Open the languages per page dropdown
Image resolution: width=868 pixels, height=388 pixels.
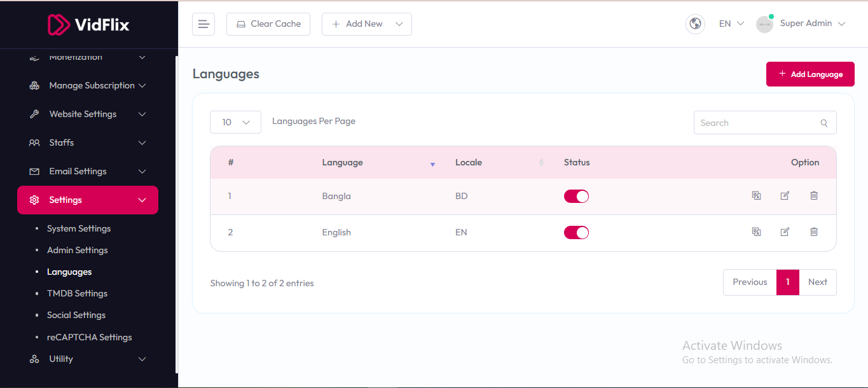pyautogui.click(x=235, y=121)
